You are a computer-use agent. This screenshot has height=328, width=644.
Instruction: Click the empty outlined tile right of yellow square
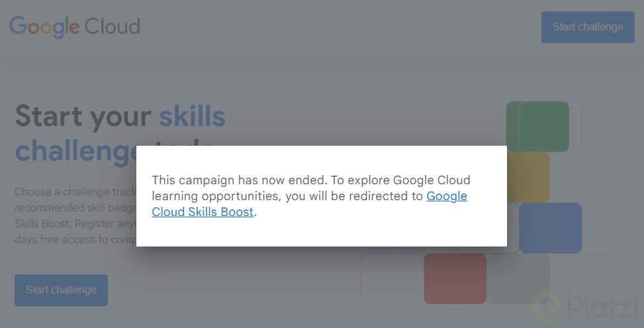click(x=581, y=177)
